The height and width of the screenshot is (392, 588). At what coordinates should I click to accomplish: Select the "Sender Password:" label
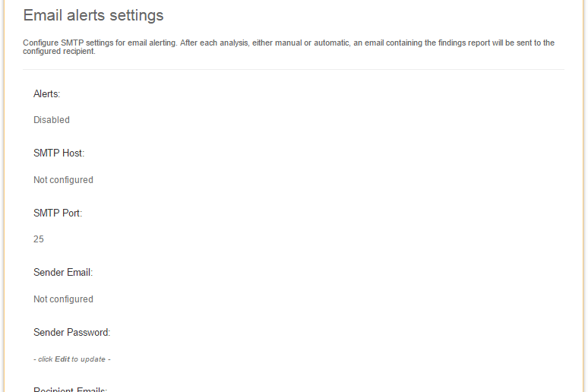pyautogui.click(x=72, y=332)
